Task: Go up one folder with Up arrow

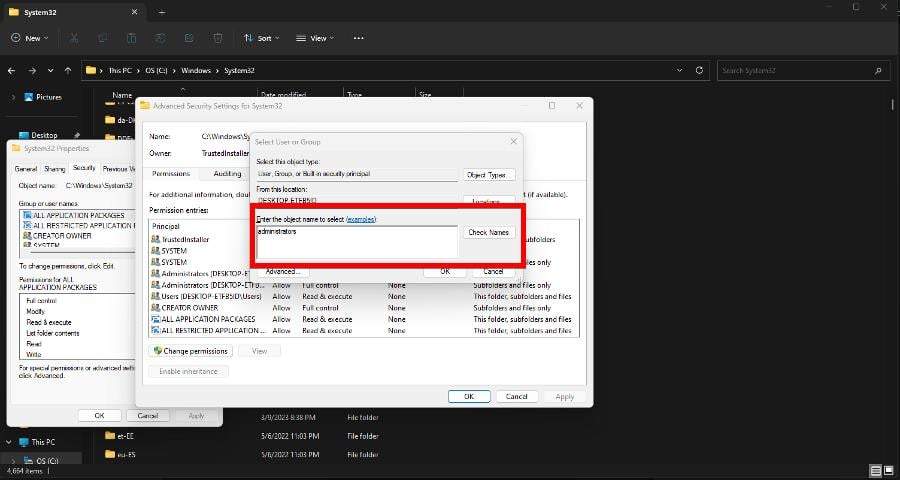Action: click(x=68, y=71)
